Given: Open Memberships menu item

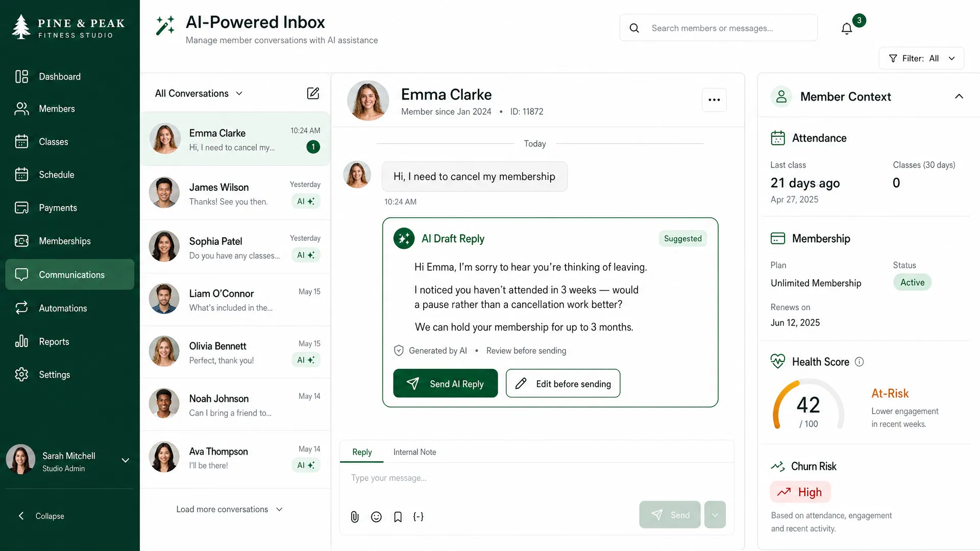Looking at the screenshot, I should 70,241.
